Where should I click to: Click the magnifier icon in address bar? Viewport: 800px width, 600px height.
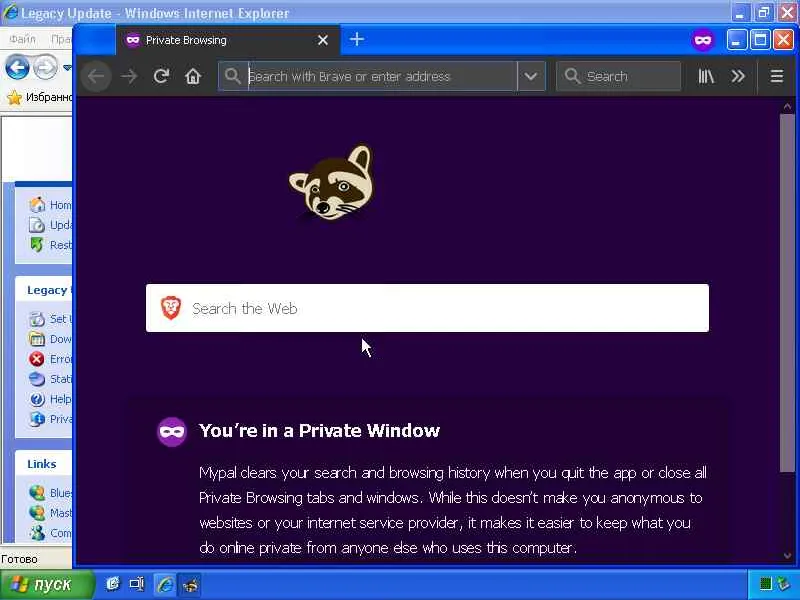click(233, 77)
